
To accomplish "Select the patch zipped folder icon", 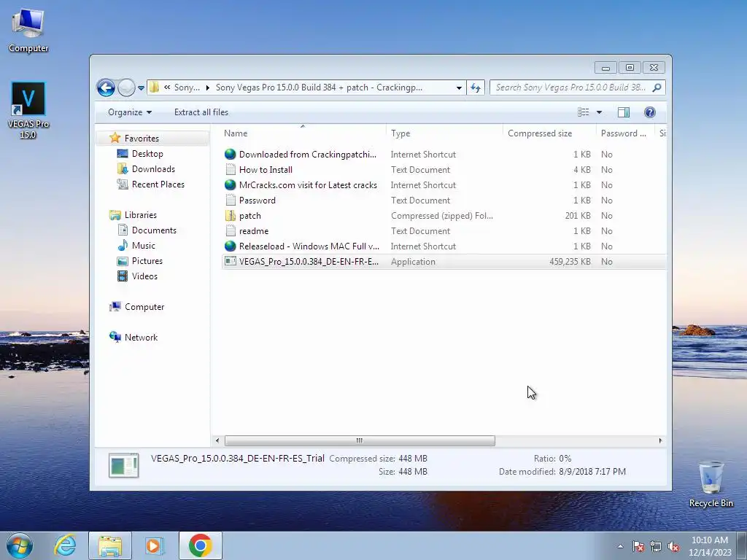I will 231,215.
